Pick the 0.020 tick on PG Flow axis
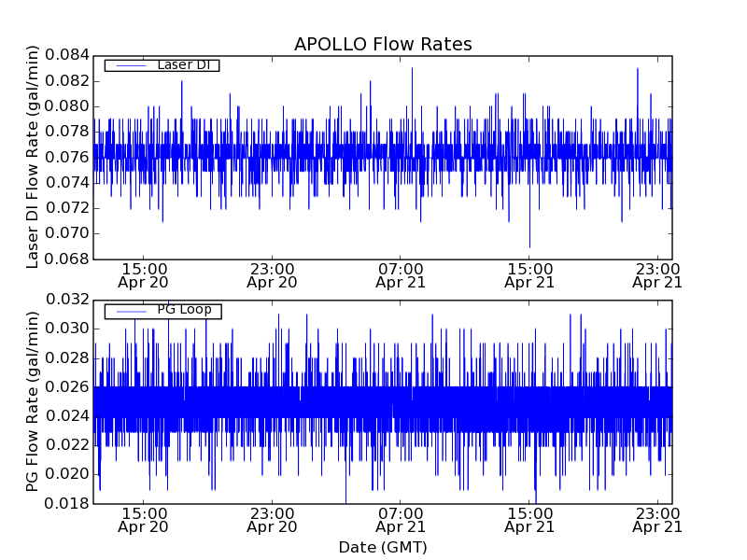 click(67, 475)
